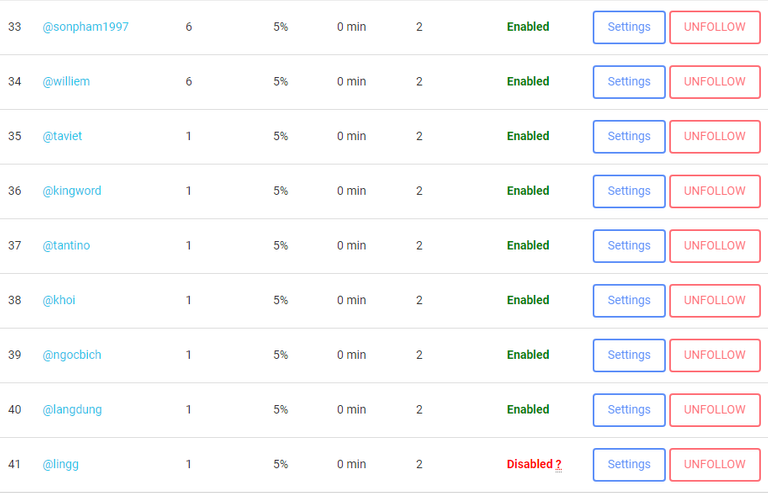This screenshot has width=768, height=493.
Task: Open Settings for @kingword
Action: [629, 191]
